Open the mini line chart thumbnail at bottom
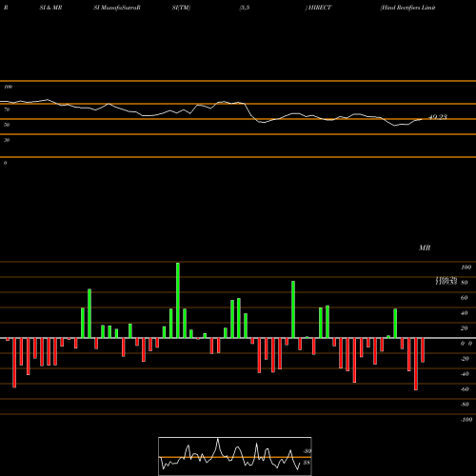 (235, 456)
